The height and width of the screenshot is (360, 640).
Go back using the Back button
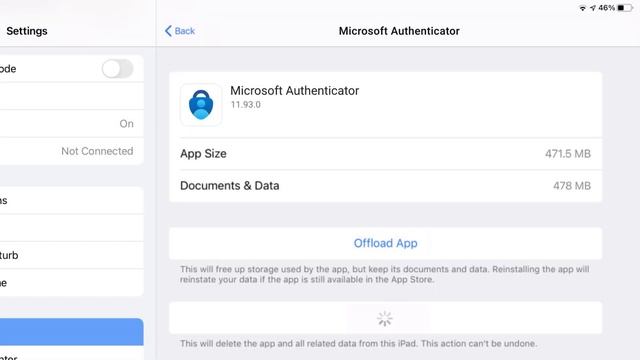[x=180, y=31]
